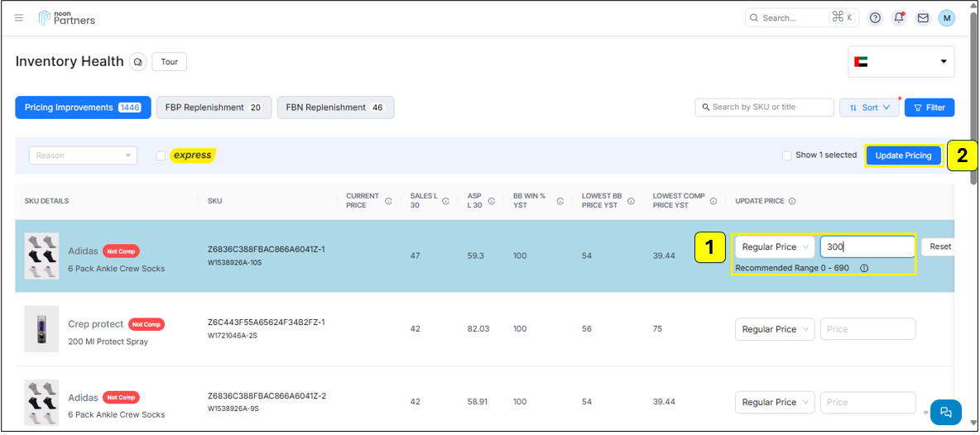Click the user avatar M
Image resolution: width=980 pixels, height=435 pixels.
click(x=946, y=17)
